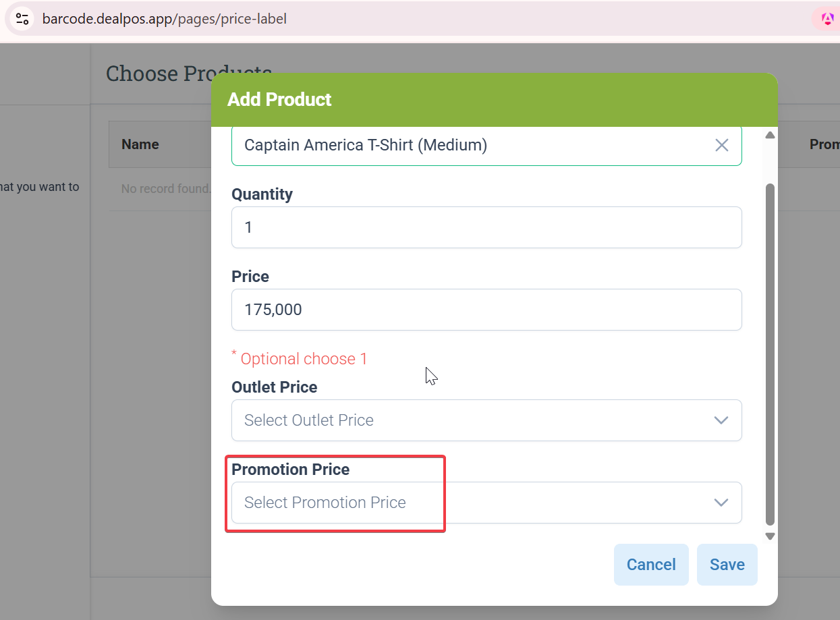This screenshot has width=840, height=620.
Task: Save the product with the Save button
Action: coord(727,565)
